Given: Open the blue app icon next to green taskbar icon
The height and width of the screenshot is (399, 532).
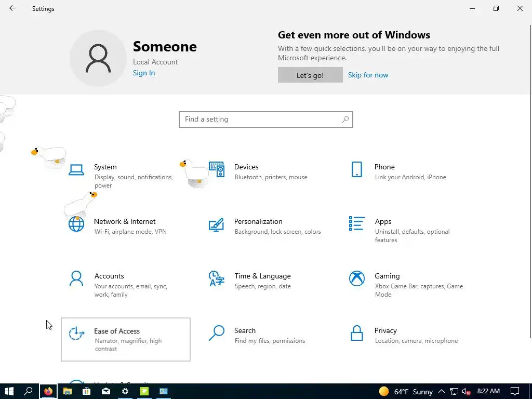Looking at the screenshot, I should (x=164, y=391).
